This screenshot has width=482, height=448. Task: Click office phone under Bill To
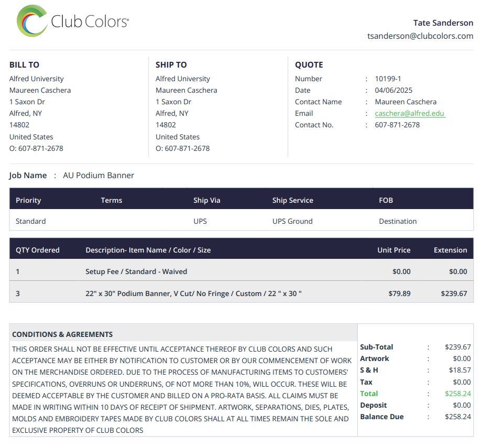click(x=36, y=148)
